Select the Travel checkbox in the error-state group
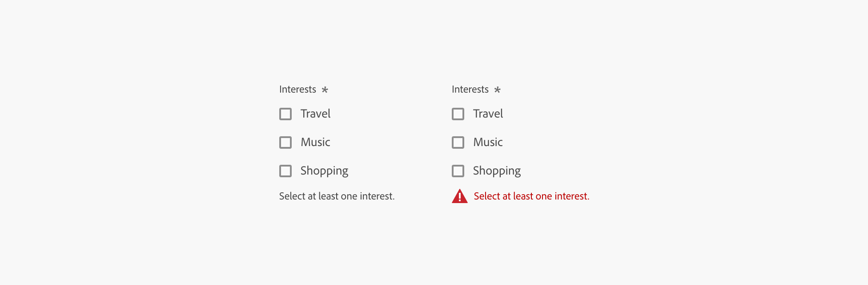Screen dimensions: 868x285 (458, 114)
